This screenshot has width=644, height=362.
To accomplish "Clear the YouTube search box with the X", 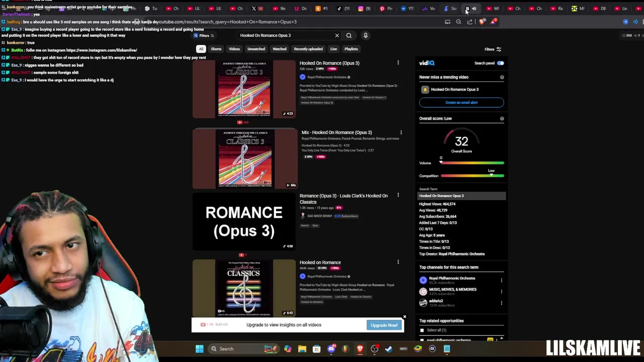I will pos(337,35).
